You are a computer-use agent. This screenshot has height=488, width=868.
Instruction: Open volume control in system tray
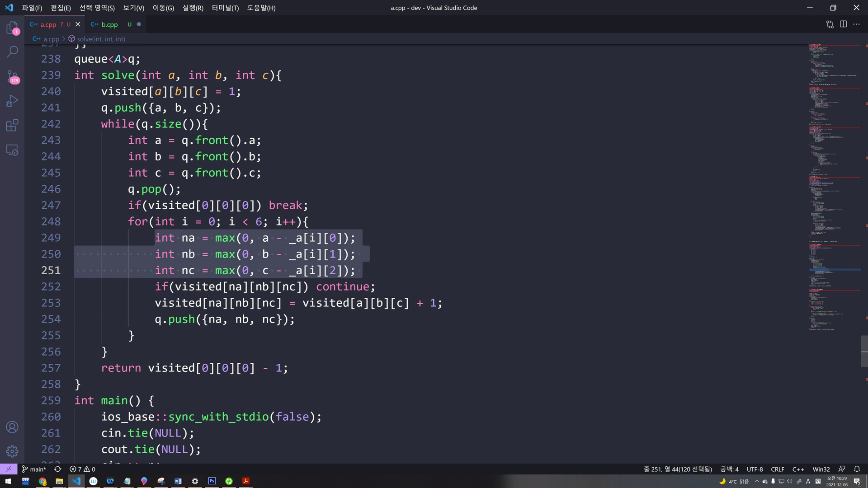coord(790,481)
